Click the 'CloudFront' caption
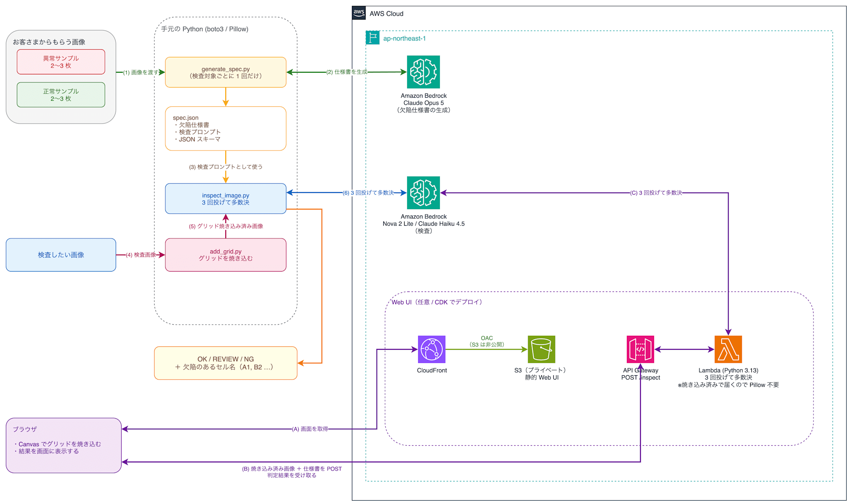 coord(432,370)
